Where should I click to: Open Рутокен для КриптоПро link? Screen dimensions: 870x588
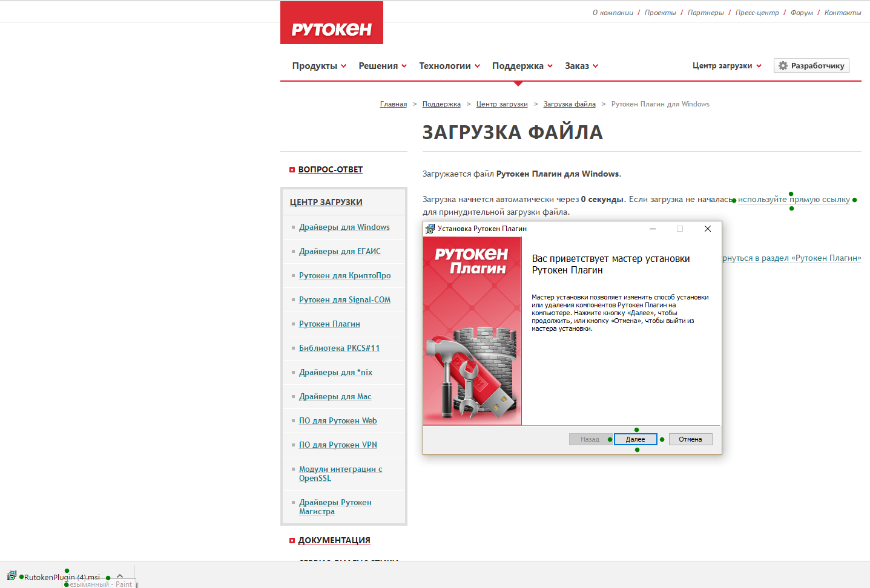(x=345, y=275)
